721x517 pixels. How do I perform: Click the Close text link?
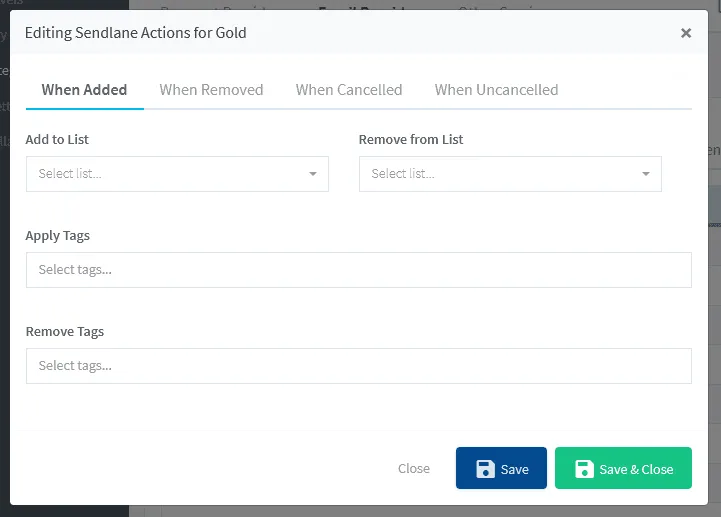[x=413, y=469]
